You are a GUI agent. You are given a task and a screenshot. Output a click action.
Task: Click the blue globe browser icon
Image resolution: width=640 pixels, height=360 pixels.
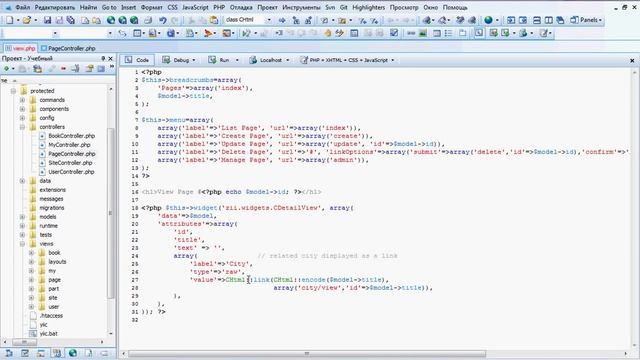click(488, 20)
